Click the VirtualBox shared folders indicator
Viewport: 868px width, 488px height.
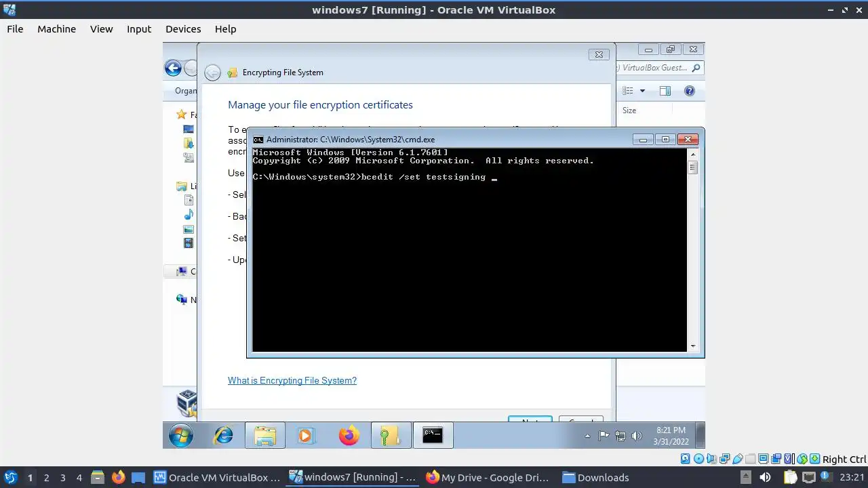click(750, 459)
